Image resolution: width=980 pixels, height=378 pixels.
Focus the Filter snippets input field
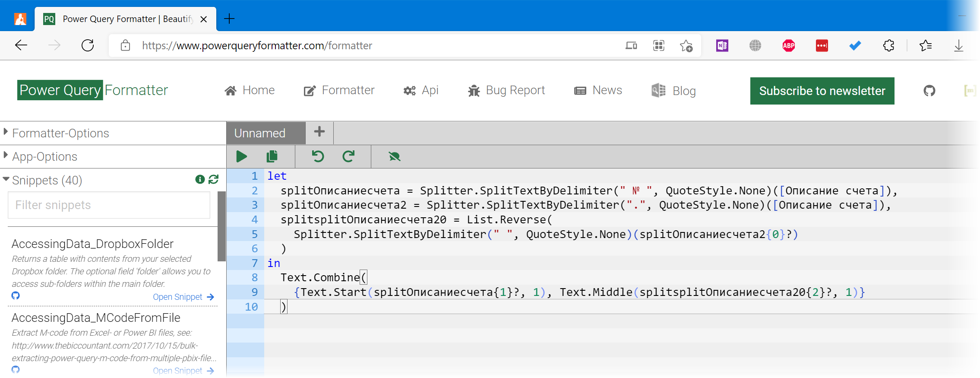tap(109, 205)
